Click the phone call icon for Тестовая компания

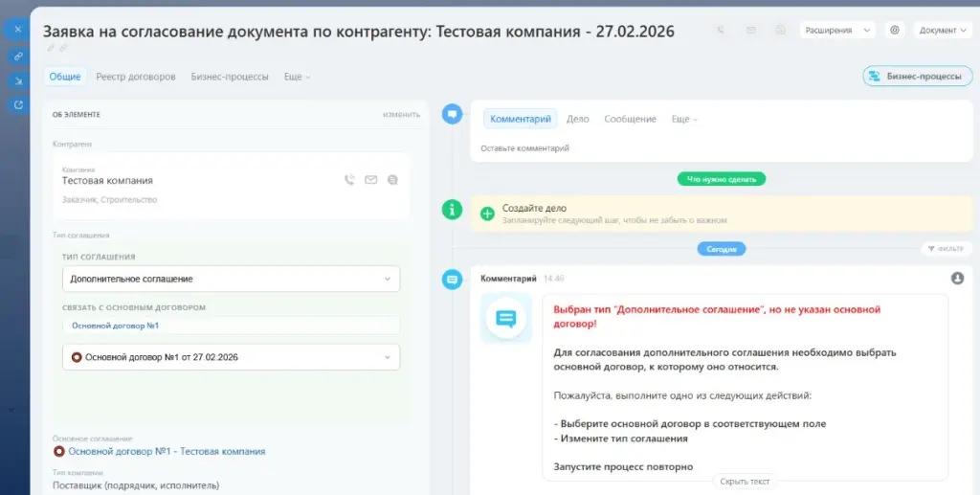[349, 180]
